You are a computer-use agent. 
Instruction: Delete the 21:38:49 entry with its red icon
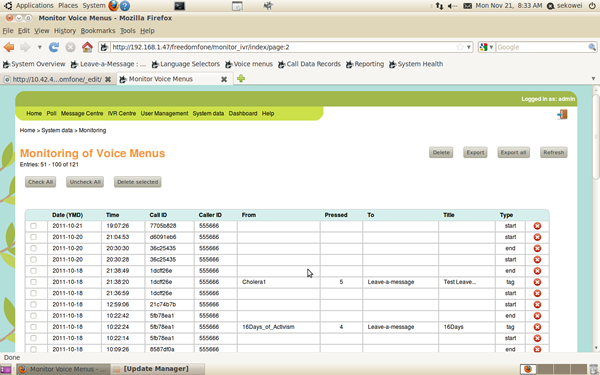537,271
